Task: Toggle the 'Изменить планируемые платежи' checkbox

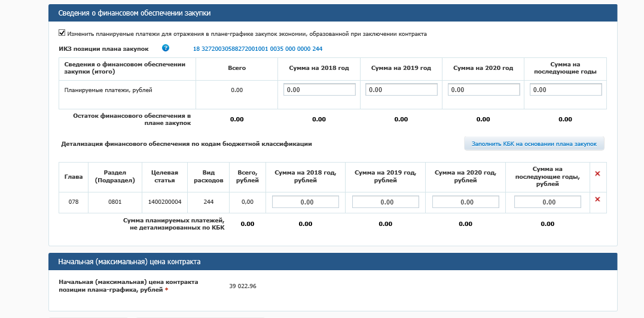Action: pos(62,33)
